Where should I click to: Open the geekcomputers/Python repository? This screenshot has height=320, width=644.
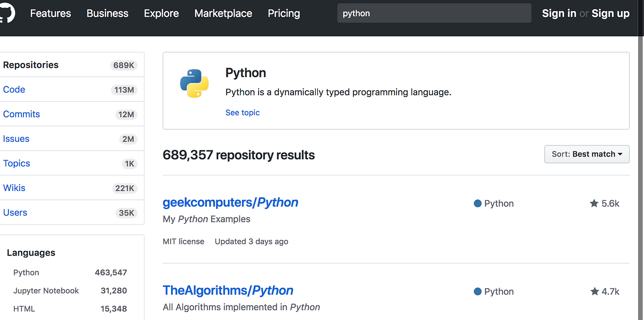pos(230,202)
